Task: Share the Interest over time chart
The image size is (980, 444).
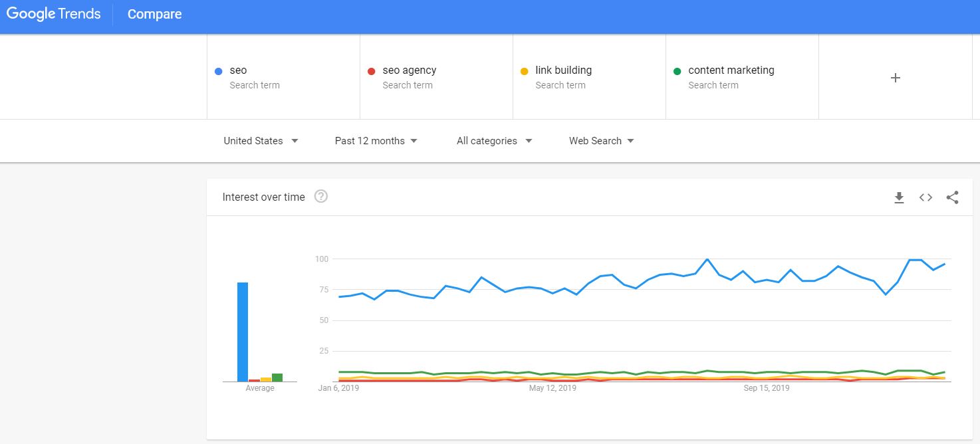Action: pyautogui.click(x=952, y=197)
